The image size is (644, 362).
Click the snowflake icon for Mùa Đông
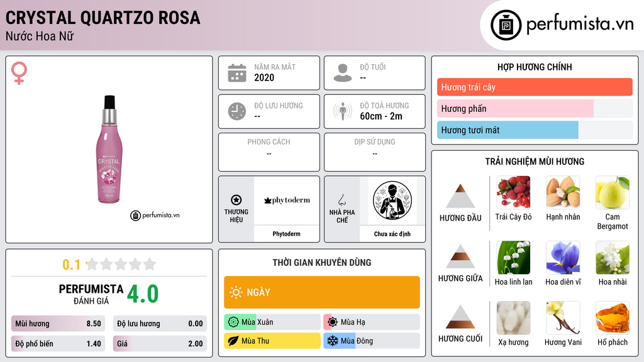(x=333, y=341)
